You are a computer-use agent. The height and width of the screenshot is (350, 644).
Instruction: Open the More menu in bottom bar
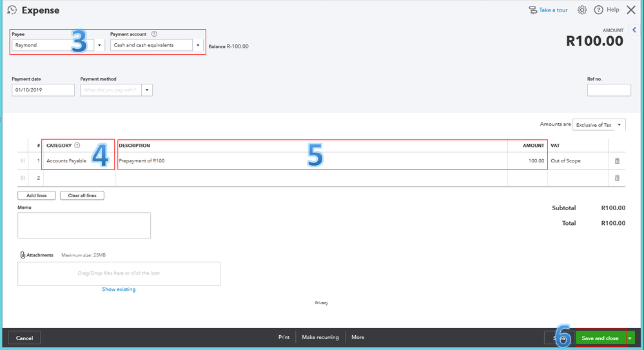pos(358,337)
